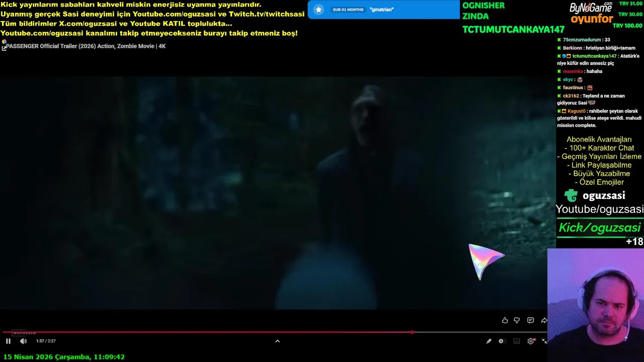Viewport: 644px width, 362px height.
Task: Like the video with thumbs-up icon
Action: tap(505, 320)
